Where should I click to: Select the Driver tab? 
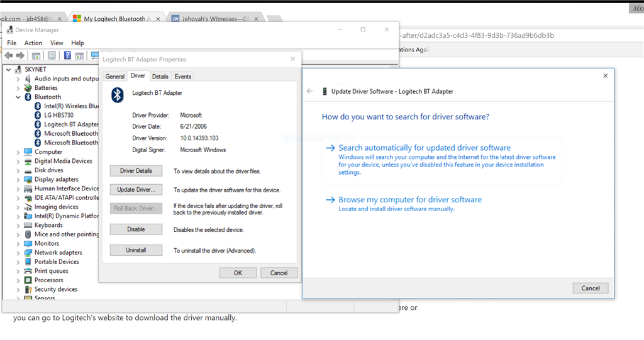click(138, 75)
